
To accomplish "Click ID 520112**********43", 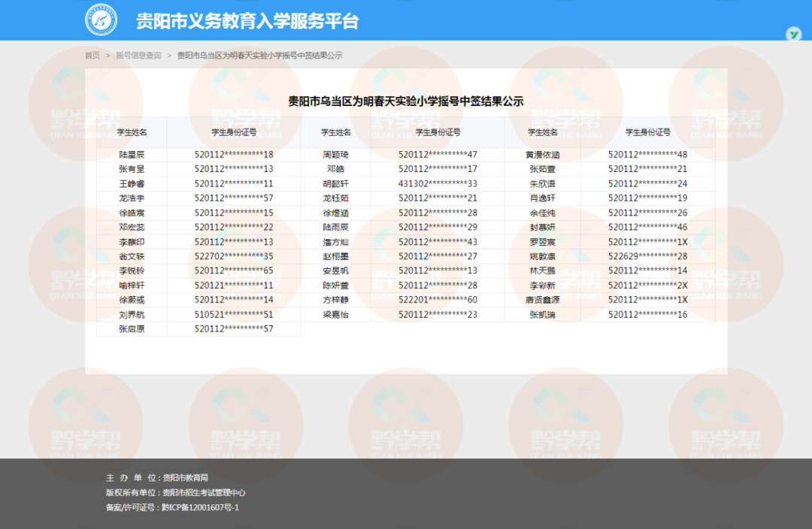I will [x=438, y=242].
